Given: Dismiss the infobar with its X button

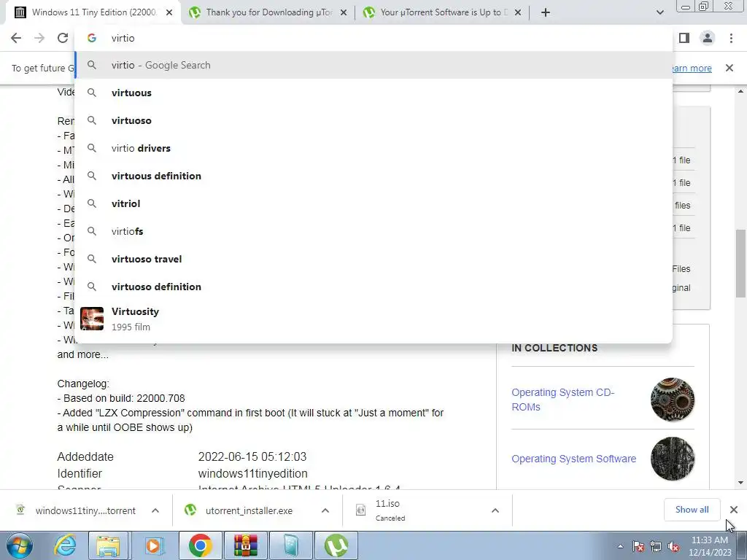Looking at the screenshot, I should pyautogui.click(x=729, y=68).
